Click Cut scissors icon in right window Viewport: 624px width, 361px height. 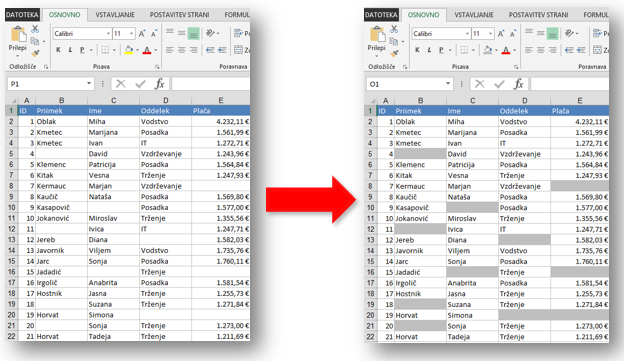click(x=394, y=29)
